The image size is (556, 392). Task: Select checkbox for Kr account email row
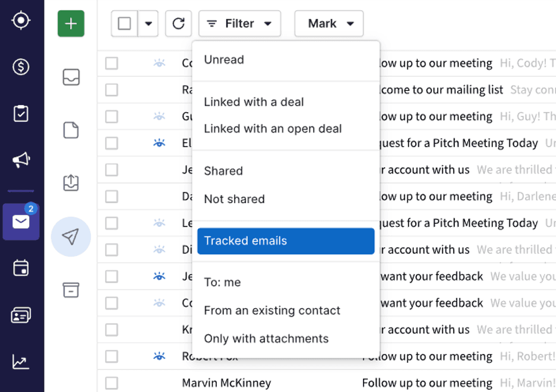point(111,330)
